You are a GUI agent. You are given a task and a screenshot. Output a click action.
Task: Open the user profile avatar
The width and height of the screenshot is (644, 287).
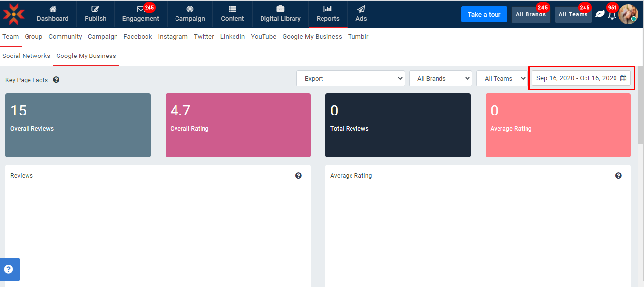(x=628, y=14)
